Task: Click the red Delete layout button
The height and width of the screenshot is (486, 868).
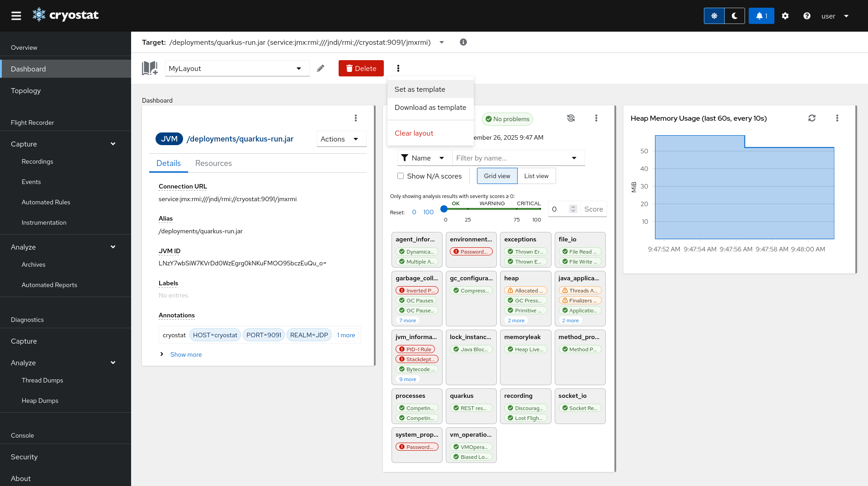Action: point(361,68)
